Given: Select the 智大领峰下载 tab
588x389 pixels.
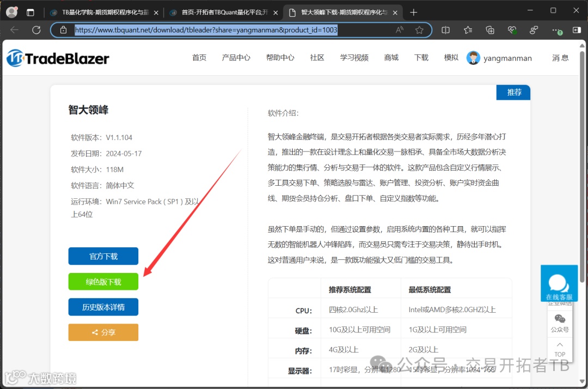Looking at the screenshot, I should tap(343, 13).
